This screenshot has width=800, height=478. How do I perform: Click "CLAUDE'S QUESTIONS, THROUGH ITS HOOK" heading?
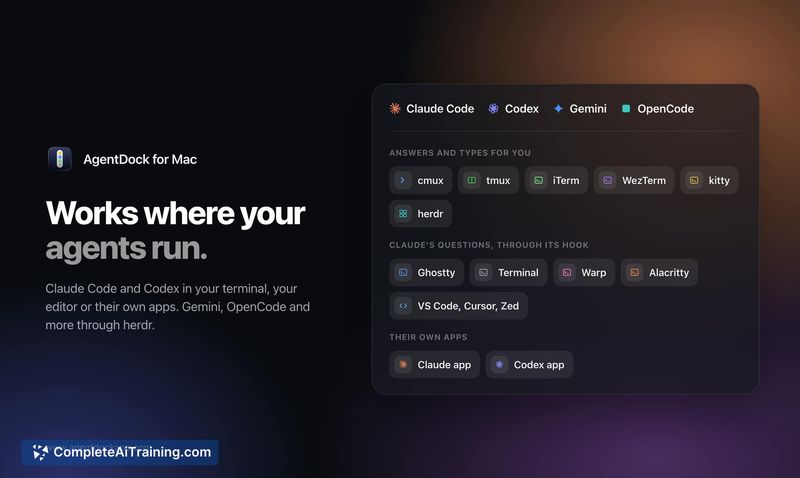(x=489, y=245)
